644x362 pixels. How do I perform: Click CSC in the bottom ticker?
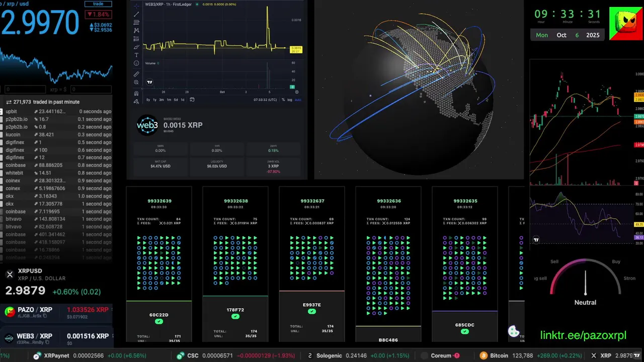tap(192, 355)
